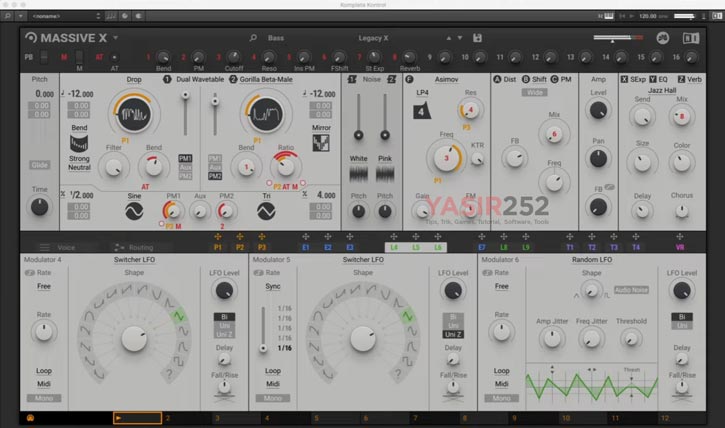The width and height of the screenshot is (725, 428).
Task: Click the Filter Freq knob
Action: click(x=446, y=158)
